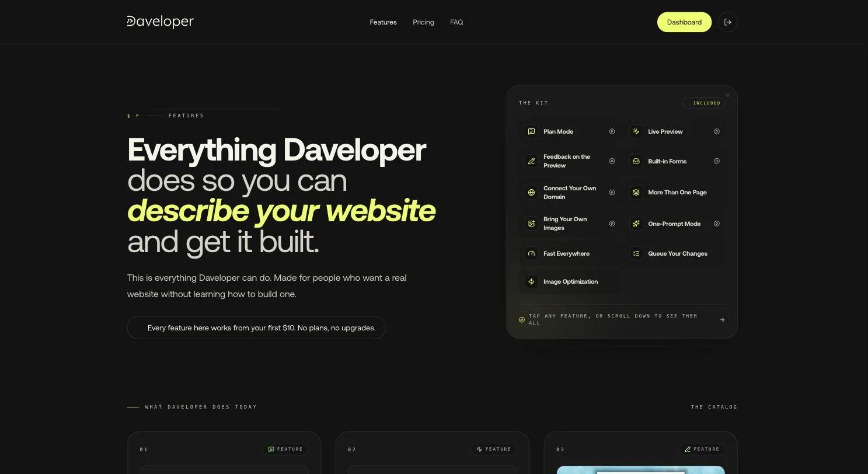Click the FEATURE tag on card 01
This screenshot has width=868, height=474.
pyautogui.click(x=285, y=449)
